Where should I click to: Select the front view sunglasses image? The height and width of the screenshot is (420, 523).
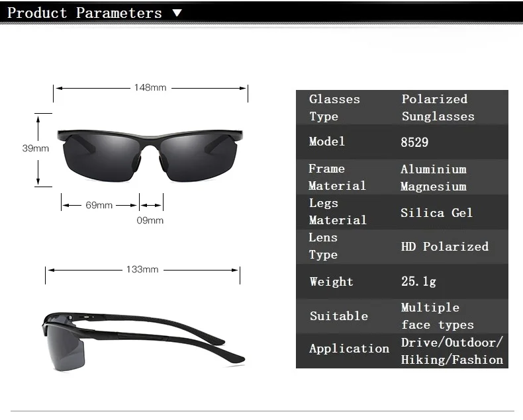coord(150,155)
